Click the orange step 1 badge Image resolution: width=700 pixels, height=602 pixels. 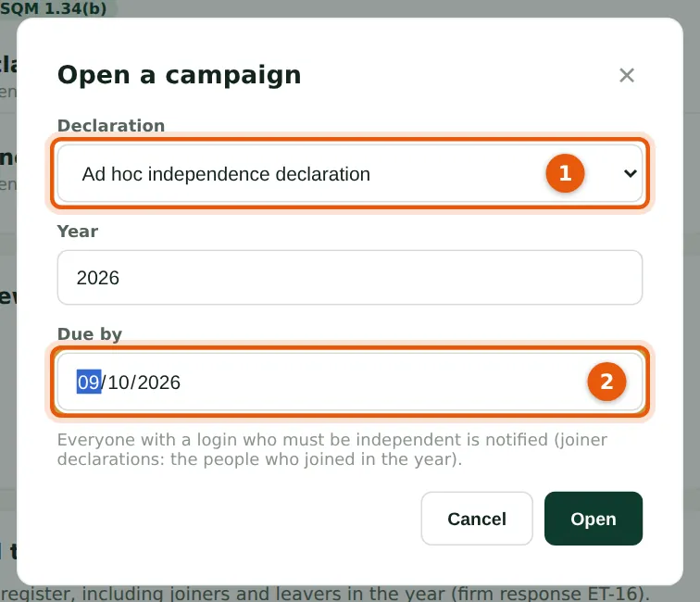(x=565, y=173)
